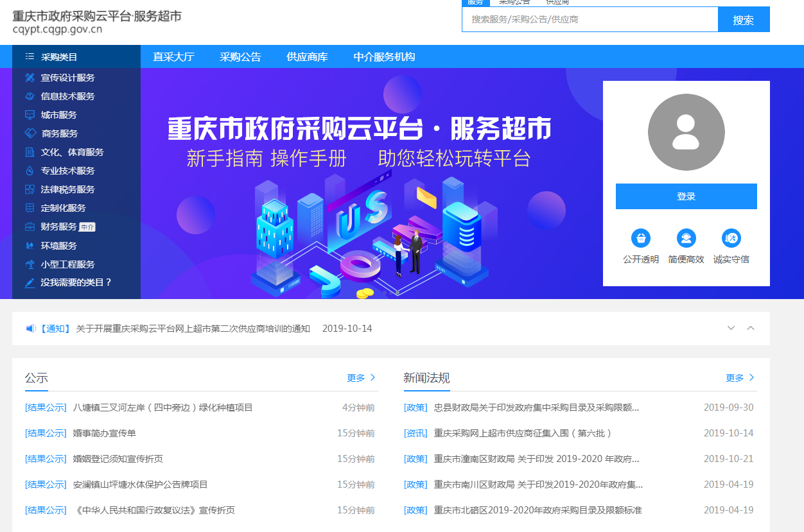
Task: Click the 诚实守信 badge icon
Action: click(731, 237)
